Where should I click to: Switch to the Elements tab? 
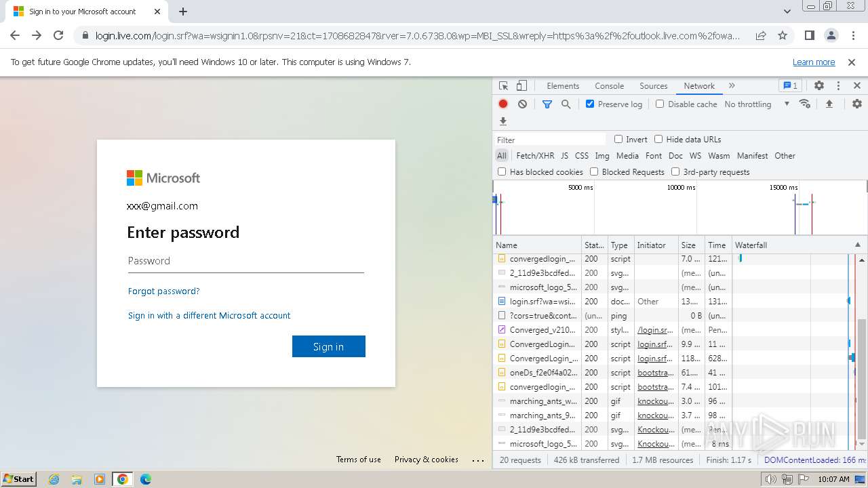click(563, 86)
